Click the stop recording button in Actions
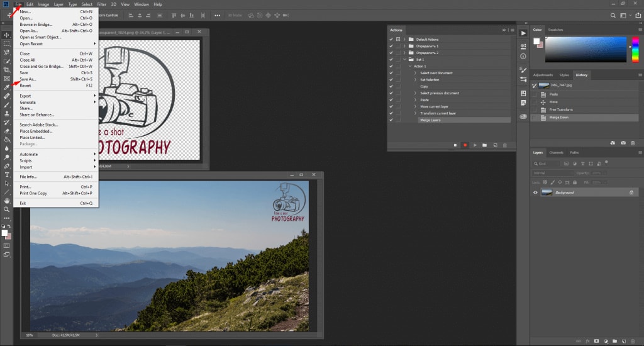 [x=455, y=145]
